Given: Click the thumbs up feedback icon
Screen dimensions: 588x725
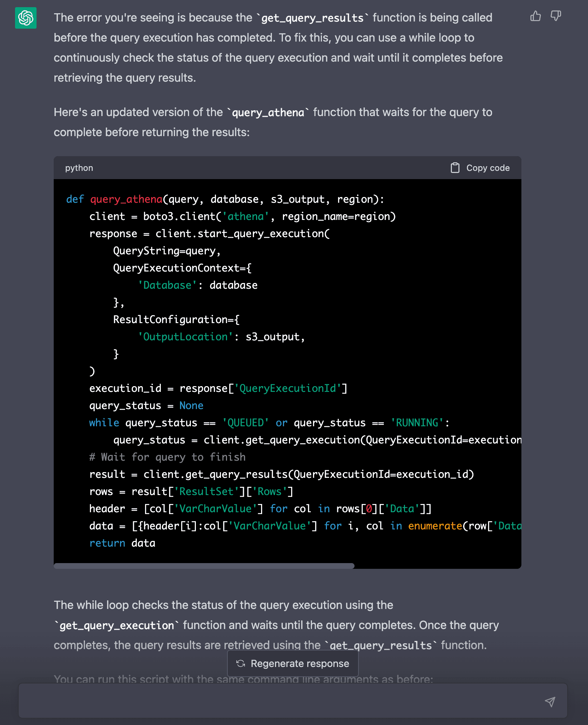Looking at the screenshot, I should (535, 16).
